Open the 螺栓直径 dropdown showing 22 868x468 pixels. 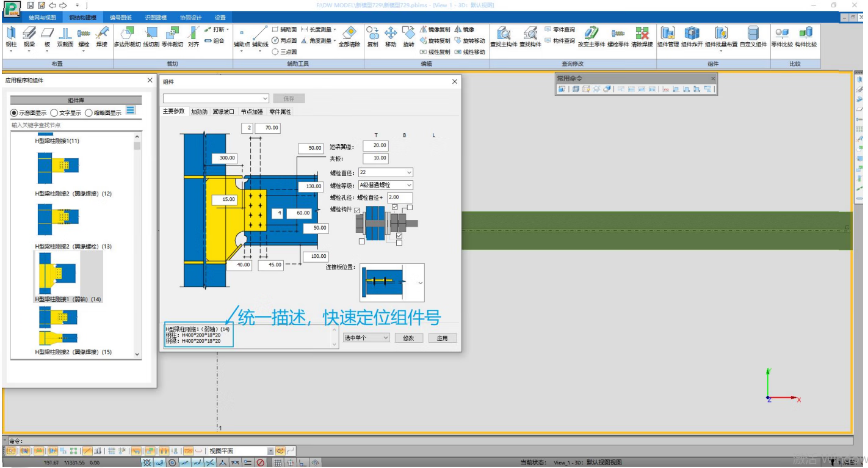coord(386,173)
